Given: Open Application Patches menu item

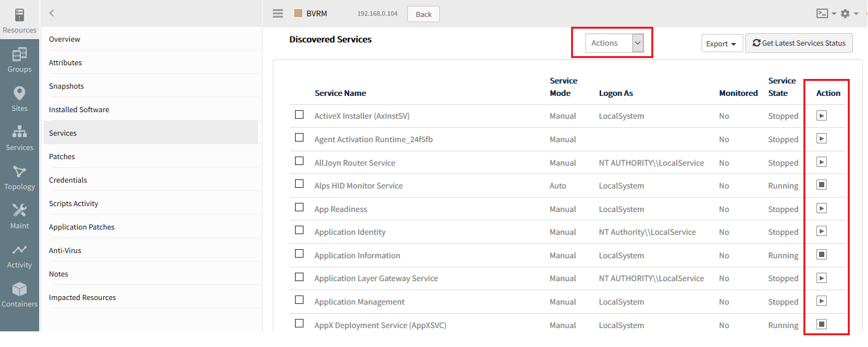Looking at the screenshot, I should click(x=82, y=227).
